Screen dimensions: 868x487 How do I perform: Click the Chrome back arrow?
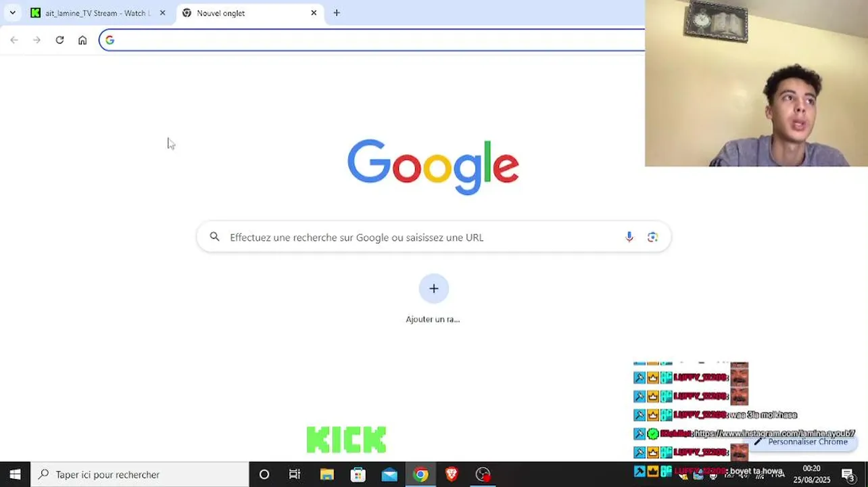click(14, 40)
